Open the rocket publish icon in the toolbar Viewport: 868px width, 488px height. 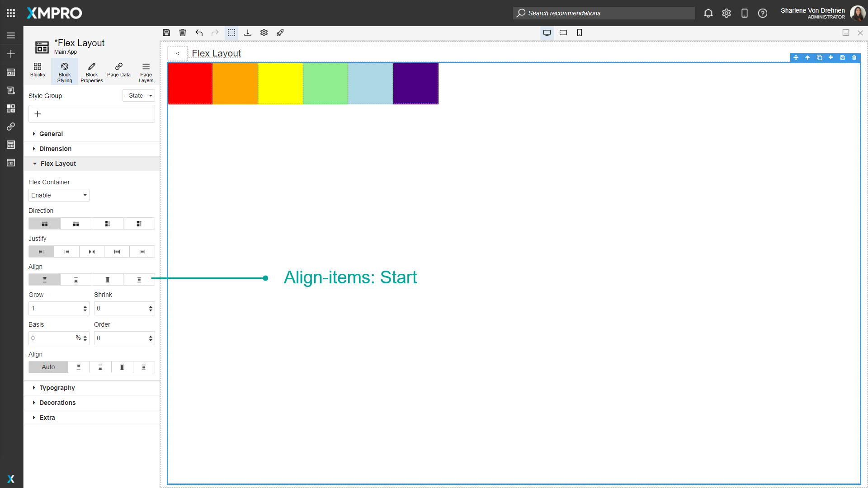tap(280, 33)
